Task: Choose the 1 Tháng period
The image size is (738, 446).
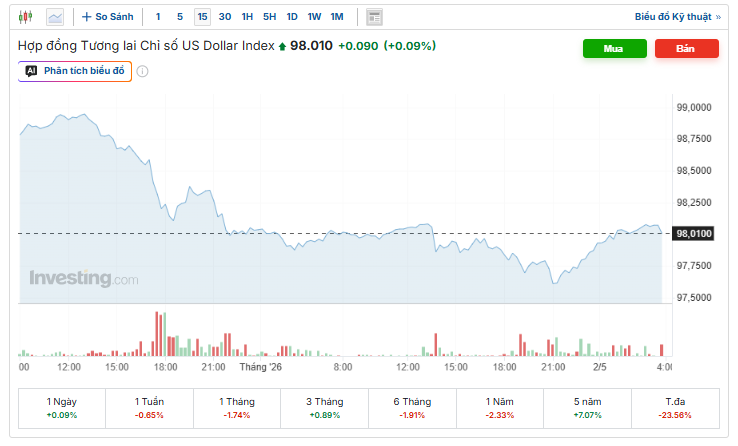Action: 237,408
